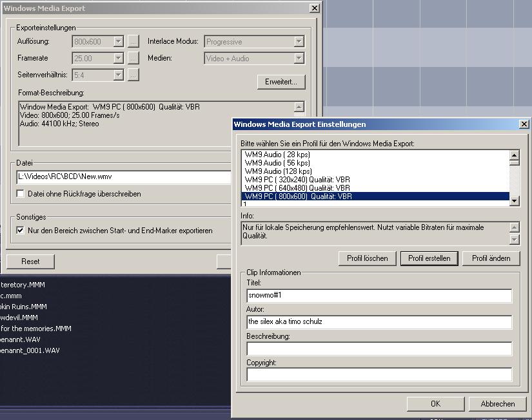Cancel with the Abbrechen button

click(x=497, y=404)
